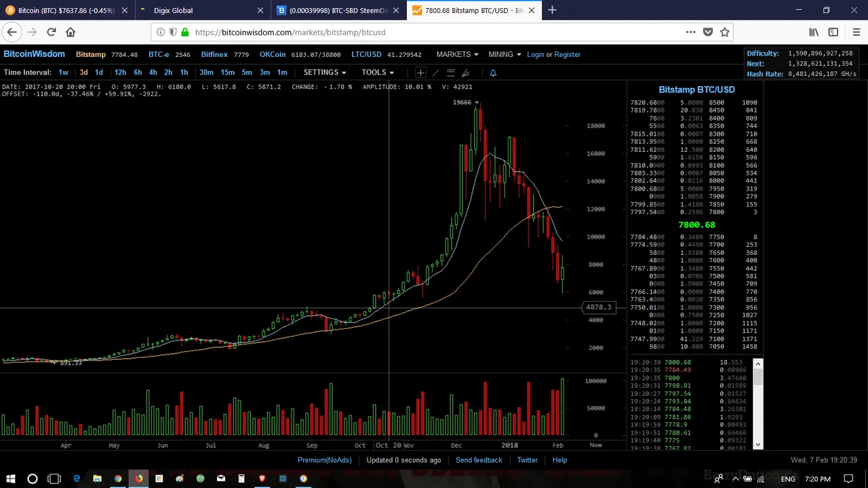This screenshot has width=868, height=488.
Task: Open the page actions three-dots menu
Action: coord(690,32)
